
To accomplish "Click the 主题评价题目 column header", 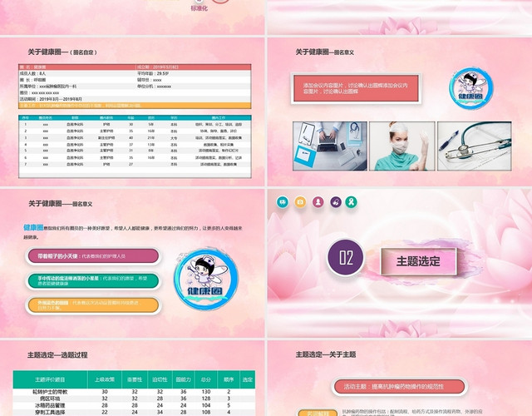I will [x=50, y=379].
